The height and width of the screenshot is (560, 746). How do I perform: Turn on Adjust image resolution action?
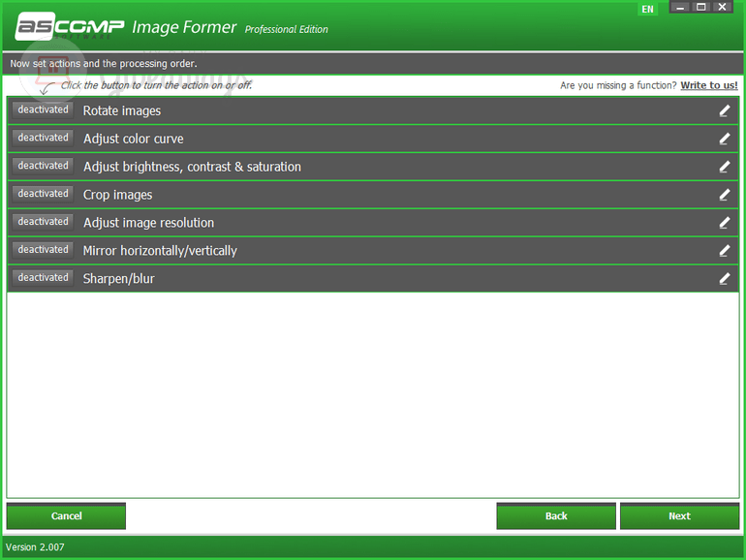tap(43, 222)
